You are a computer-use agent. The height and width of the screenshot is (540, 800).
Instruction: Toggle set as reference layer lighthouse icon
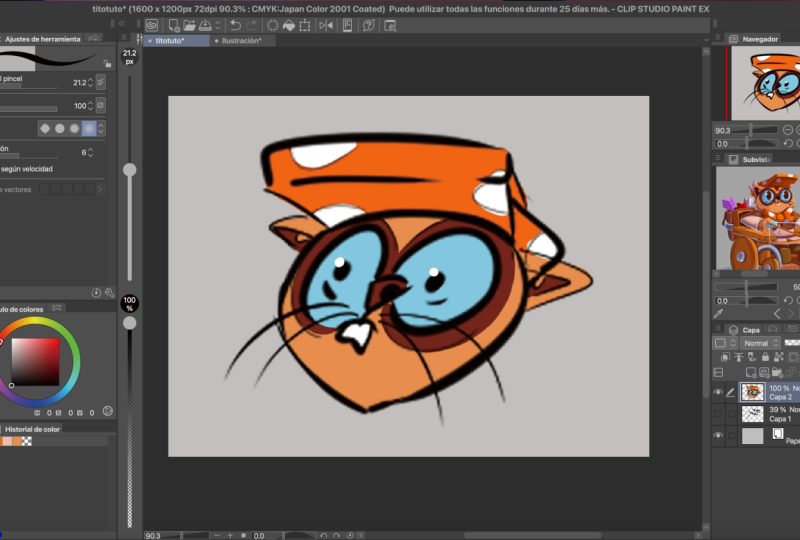738,357
